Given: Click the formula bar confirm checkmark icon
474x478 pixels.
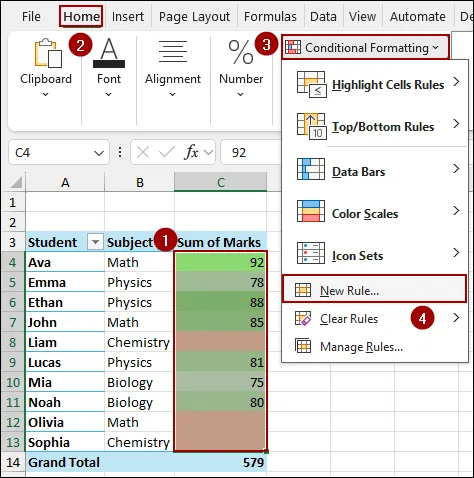Looking at the screenshot, I should point(167,152).
